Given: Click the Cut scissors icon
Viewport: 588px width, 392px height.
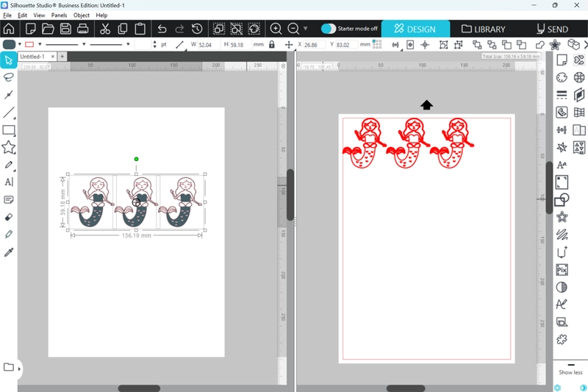Looking at the screenshot, I should click(x=104, y=29).
